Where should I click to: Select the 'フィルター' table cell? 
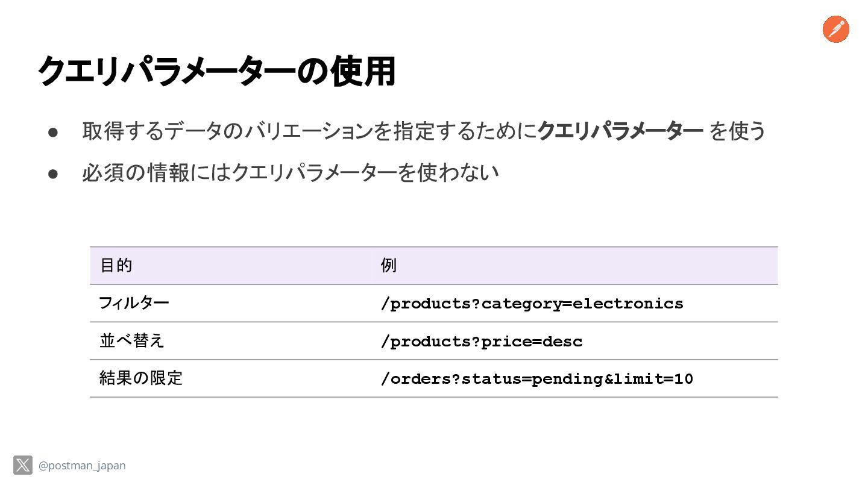click(134, 303)
